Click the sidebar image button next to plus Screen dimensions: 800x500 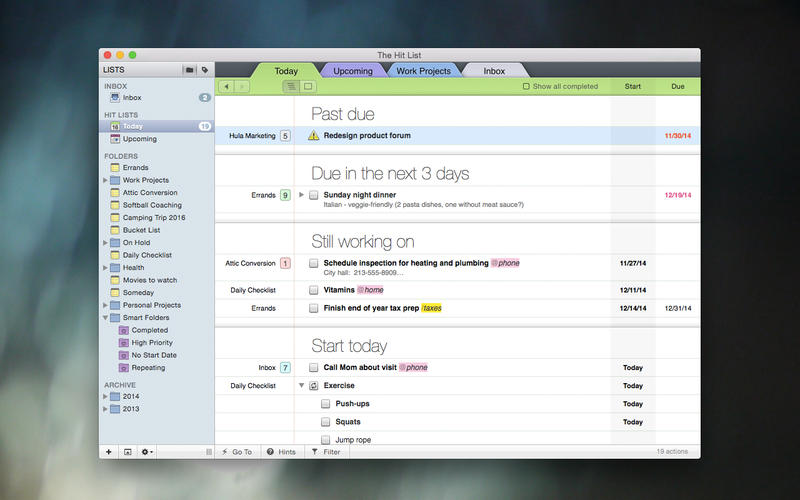pyautogui.click(x=128, y=452)
